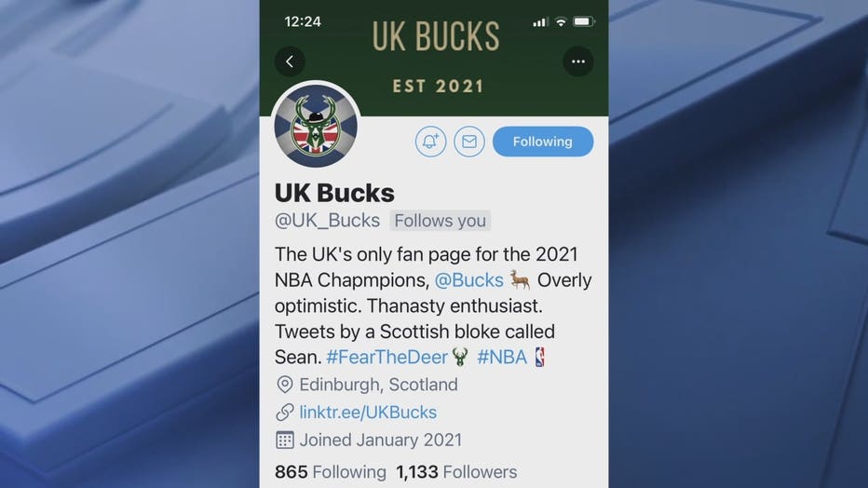
Task: Open the @Bucks mention link
Action: tap(468, 280)
